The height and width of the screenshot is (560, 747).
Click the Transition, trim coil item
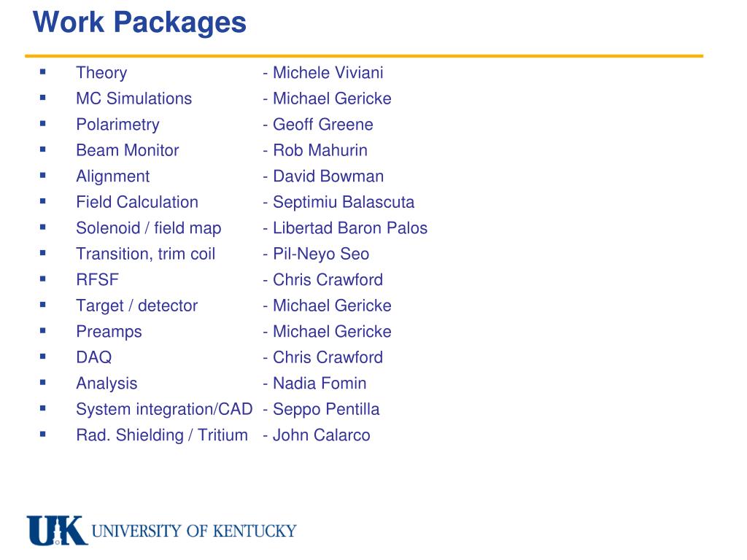146,254
